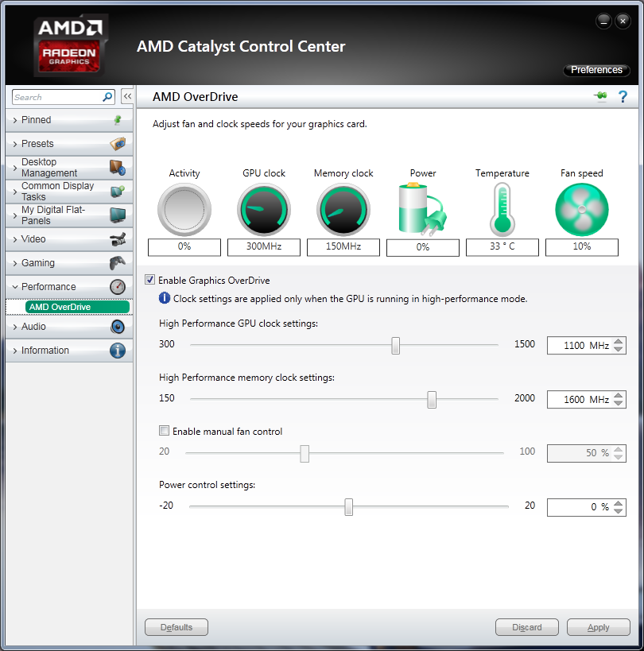The image size is (644, 651).
Task: Click the AMD Radeon Graphics logo
Action: [x=70, y=45]
